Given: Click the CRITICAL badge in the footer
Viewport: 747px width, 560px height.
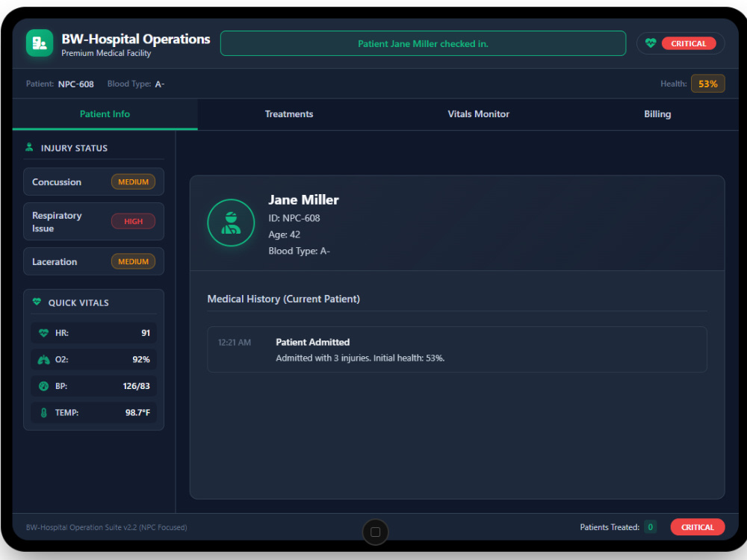Looking at the screenshot, I should [x=698, y=527].
